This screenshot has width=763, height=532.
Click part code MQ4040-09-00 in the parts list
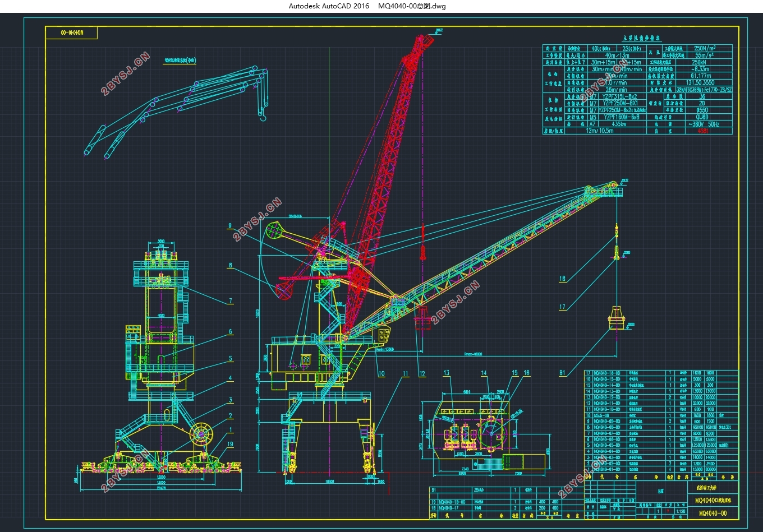click(606, 422)
